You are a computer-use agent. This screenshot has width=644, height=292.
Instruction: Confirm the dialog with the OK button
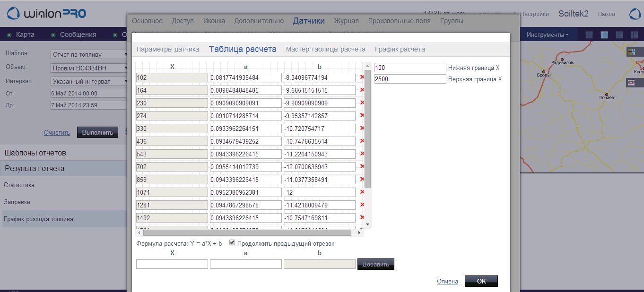coord(481,281)
